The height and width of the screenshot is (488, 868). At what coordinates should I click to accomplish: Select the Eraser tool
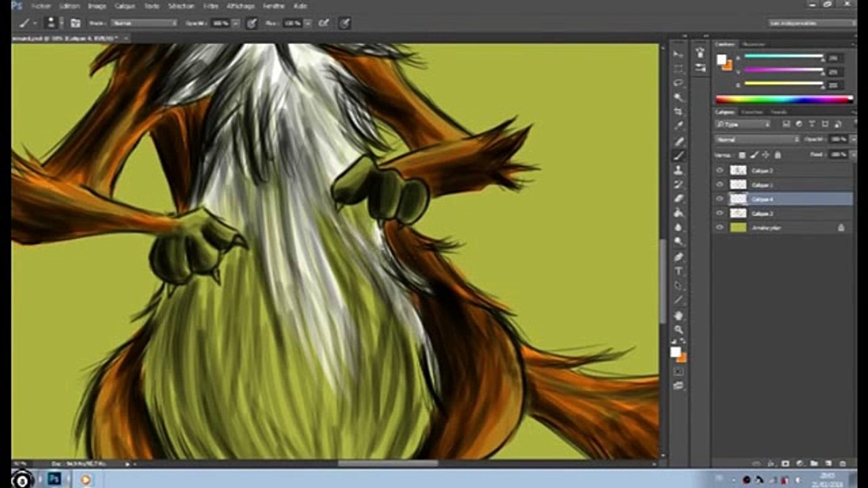click(678, 199)
